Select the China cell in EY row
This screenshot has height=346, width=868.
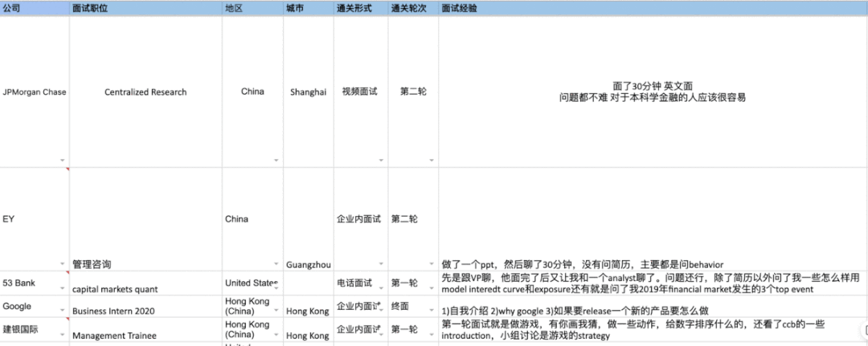click(x=252, y=219)
